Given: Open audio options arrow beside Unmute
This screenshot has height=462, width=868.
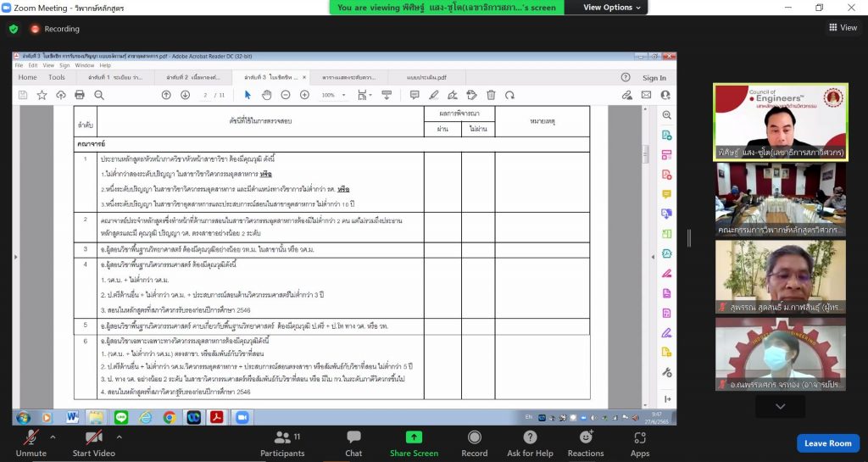Looking at the screenshot, I should (x=53, y=437).
